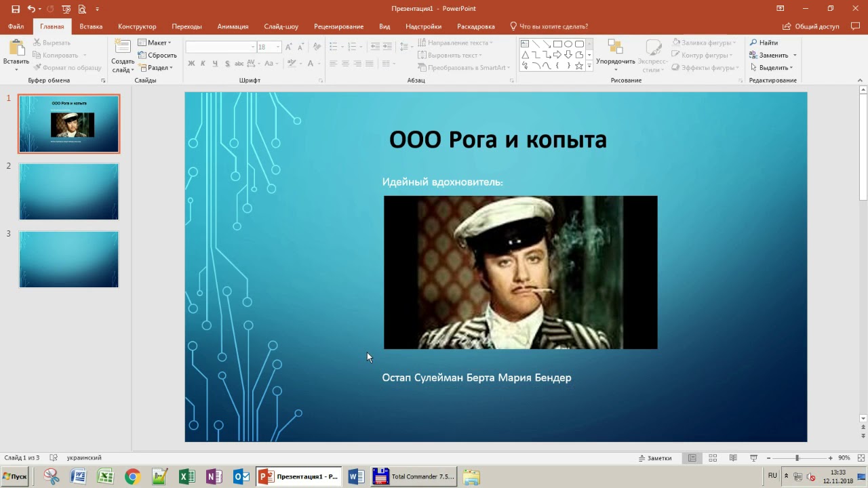Viewport: 868px width, 488px height.
Task: Click the Arrange (Упорядочить) icon
Action: pyautogui.click(x=615, y=47)
